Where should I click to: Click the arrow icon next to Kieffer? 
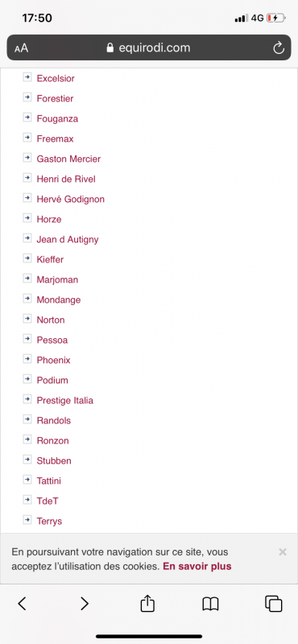tap(27, 258)
